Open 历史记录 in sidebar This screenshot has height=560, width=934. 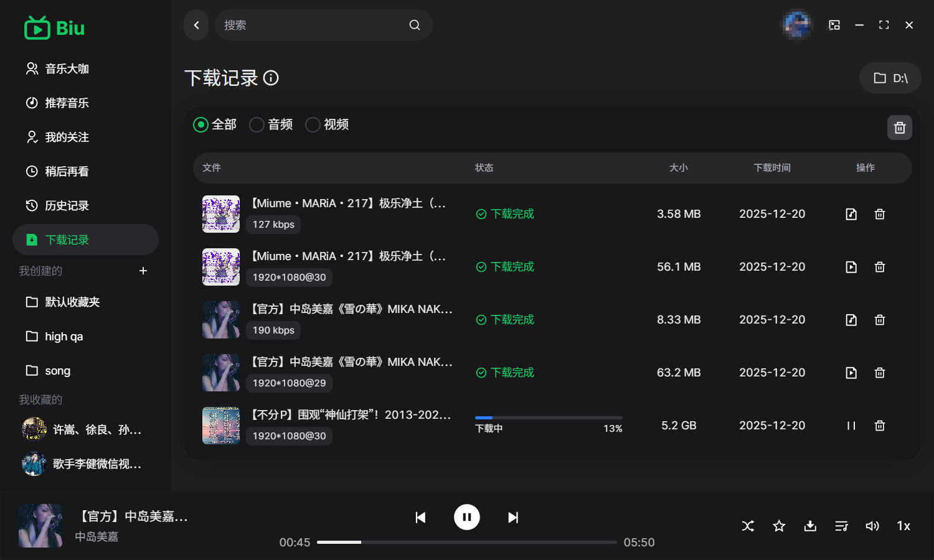pyautogui.click(x=85, y=205)
